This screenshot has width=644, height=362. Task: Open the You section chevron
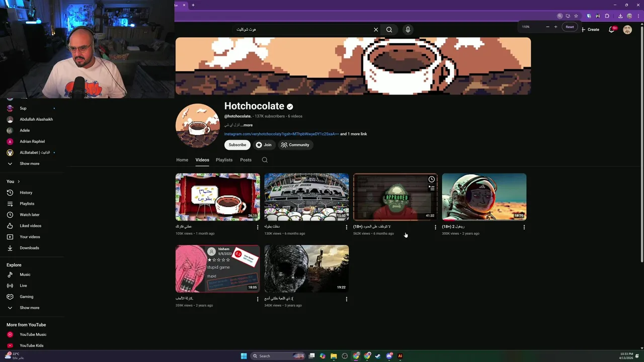[x=19, y=182]
